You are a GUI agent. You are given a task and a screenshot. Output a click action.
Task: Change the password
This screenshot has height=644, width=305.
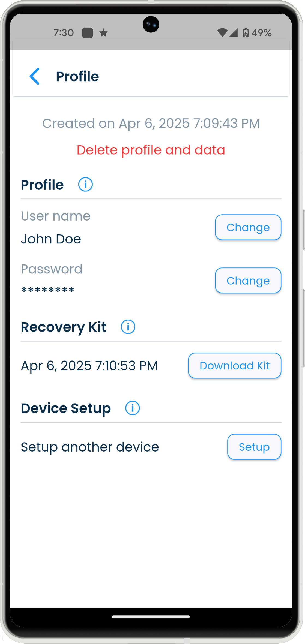[x=248, y=281]
